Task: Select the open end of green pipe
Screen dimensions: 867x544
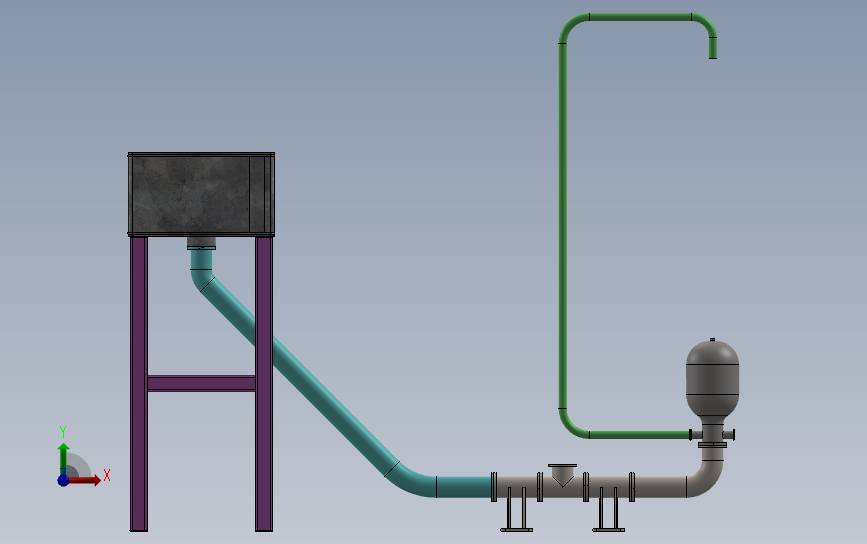Action: click(x=713, y=56)
